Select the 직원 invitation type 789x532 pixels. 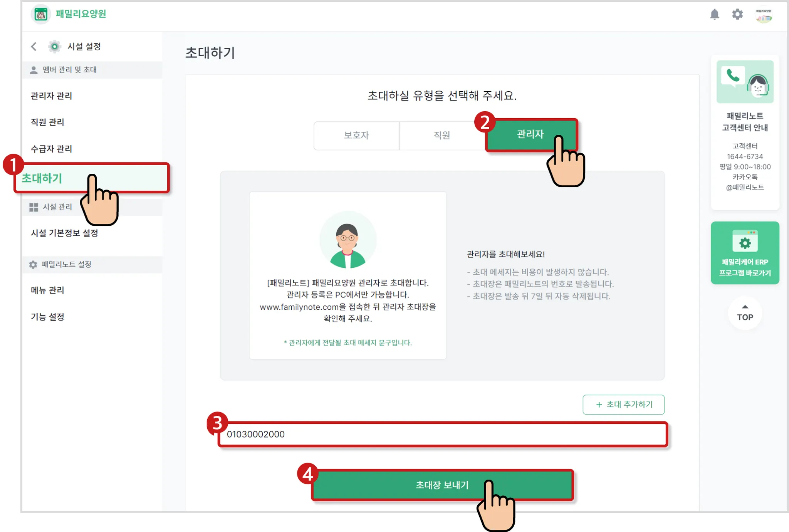pyautogui.click(x=442, y=136)
